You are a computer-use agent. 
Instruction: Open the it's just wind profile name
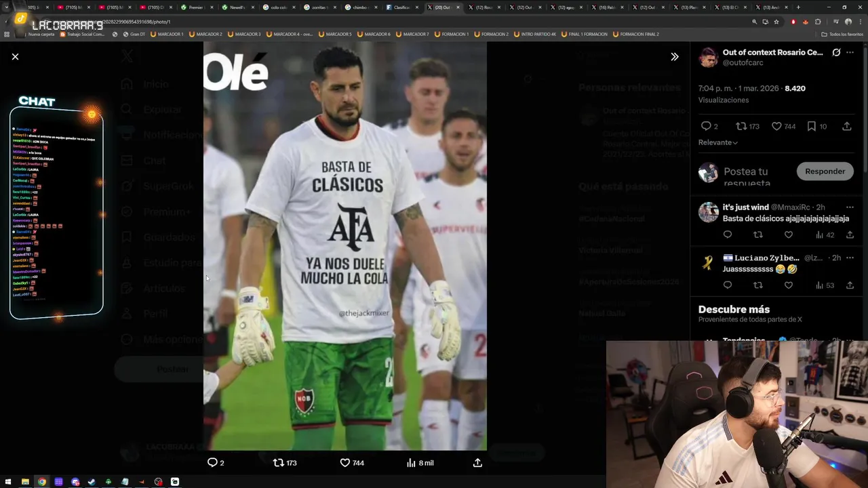point(746,207)
